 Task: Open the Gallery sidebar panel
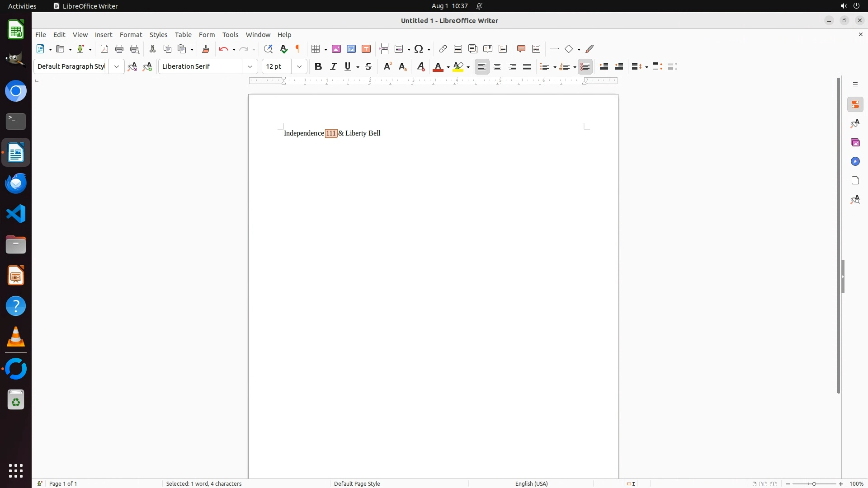point(855,143)
